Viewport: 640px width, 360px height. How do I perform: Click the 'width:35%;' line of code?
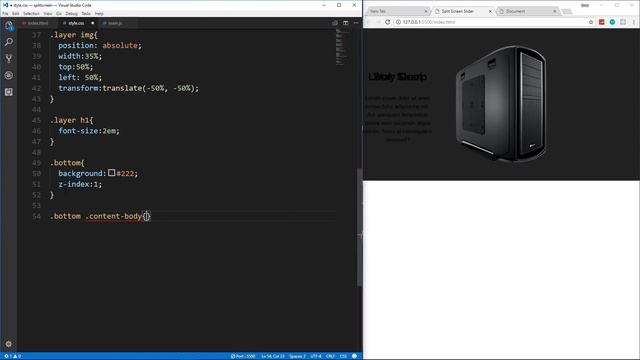tap(80, 56)
